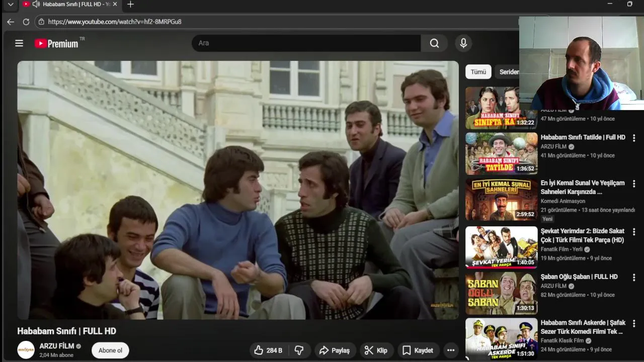Open Hababam Sınıfı Tatilde thumbnail
The width and height of the screenshot is (644, 362).
tap(501, 153)
